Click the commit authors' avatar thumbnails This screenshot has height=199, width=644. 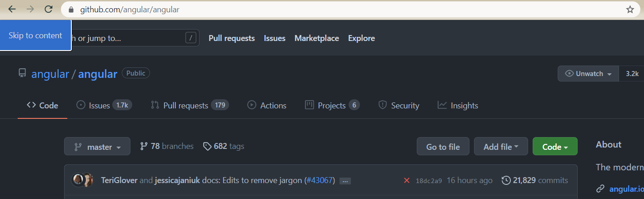coord(83,180)
